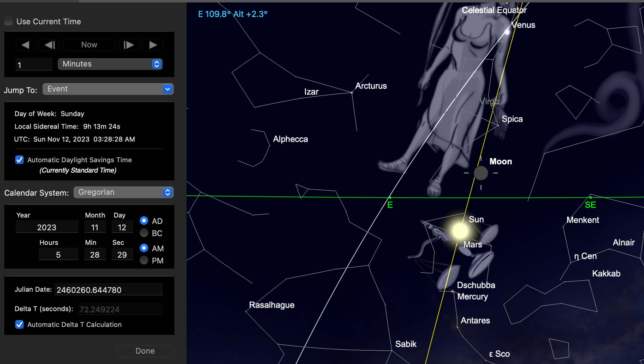Click the star Arcturus label
This screenshot has width=644, height=364.
tap(371, 86)
